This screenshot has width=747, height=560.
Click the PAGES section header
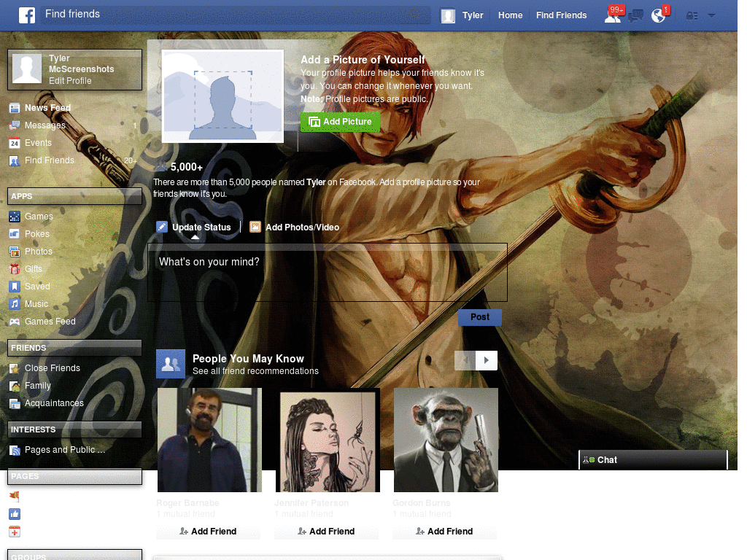[x=74, y=476]
